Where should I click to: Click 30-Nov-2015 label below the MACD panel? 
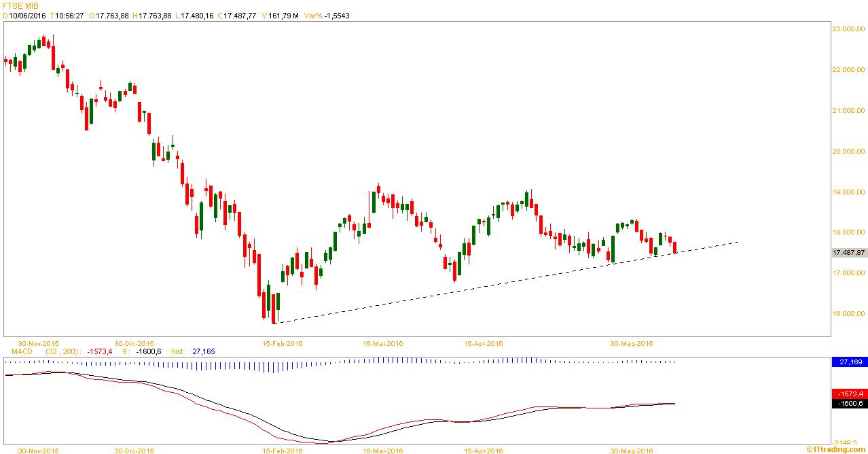click(x=37, y=450)
